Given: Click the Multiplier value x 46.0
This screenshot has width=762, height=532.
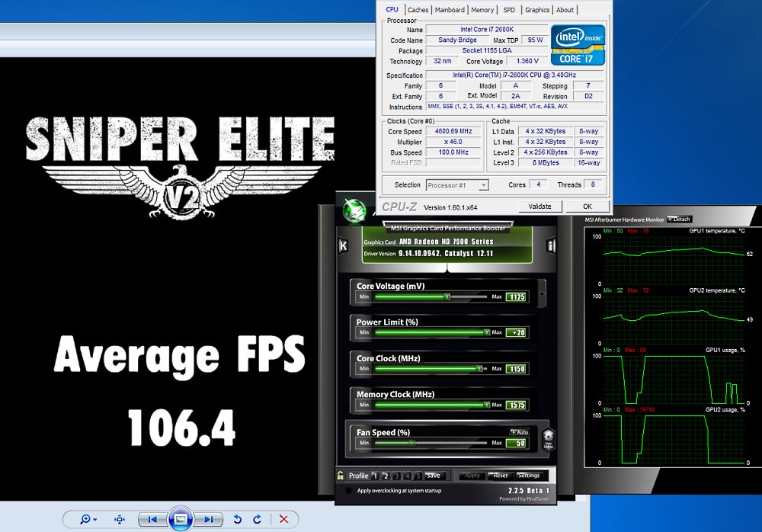Looking at the screenshot, I should click(x=453, y=142).
